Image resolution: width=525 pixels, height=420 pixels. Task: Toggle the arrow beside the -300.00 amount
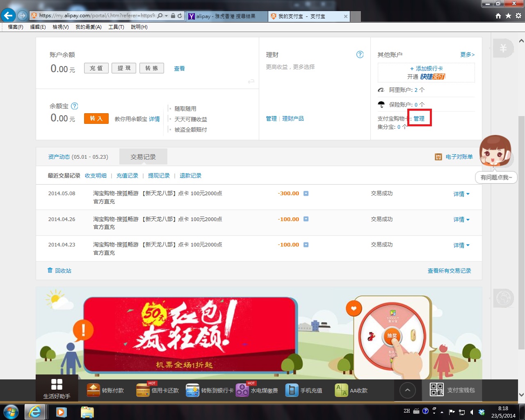click(x=306, y=194)
